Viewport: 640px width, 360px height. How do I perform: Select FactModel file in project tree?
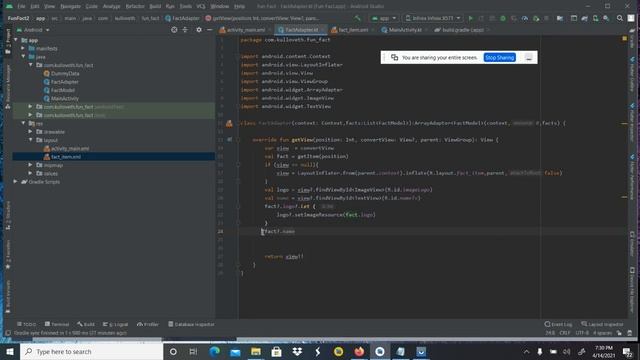[x=59, y=90]
